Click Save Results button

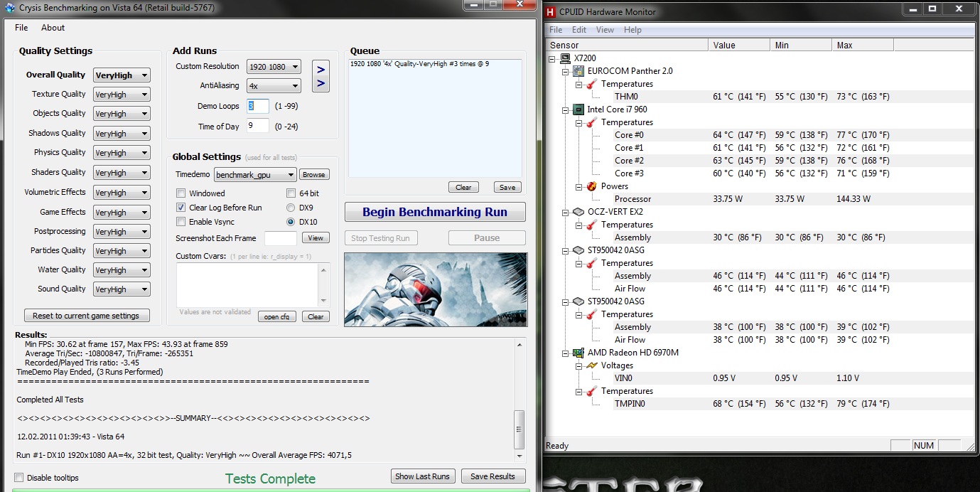coord(493,476)
